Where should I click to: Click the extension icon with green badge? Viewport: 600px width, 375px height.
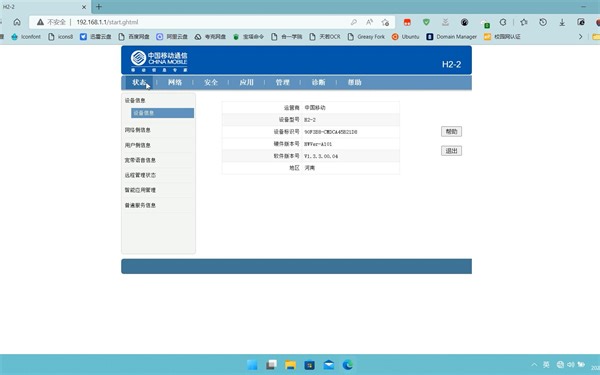(485, 24)
